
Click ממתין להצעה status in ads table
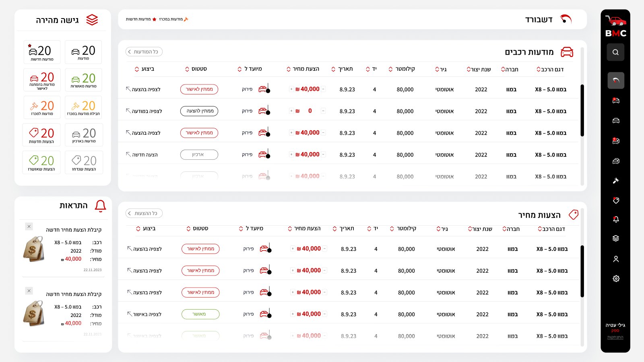point(199,111)
